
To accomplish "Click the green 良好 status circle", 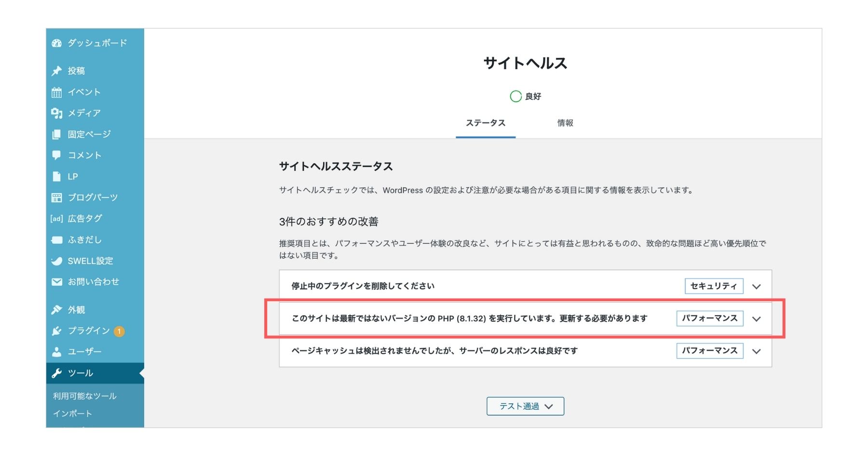I will coord(515,97).
